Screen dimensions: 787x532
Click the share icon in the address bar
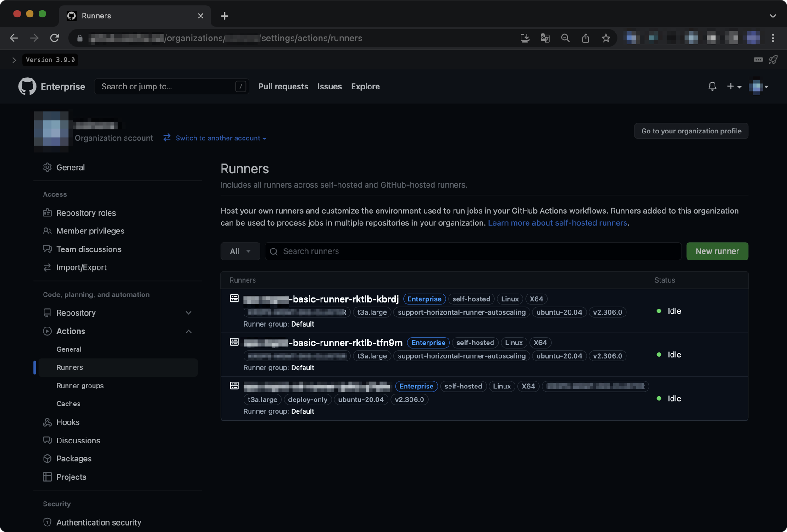tap(586, 38)
